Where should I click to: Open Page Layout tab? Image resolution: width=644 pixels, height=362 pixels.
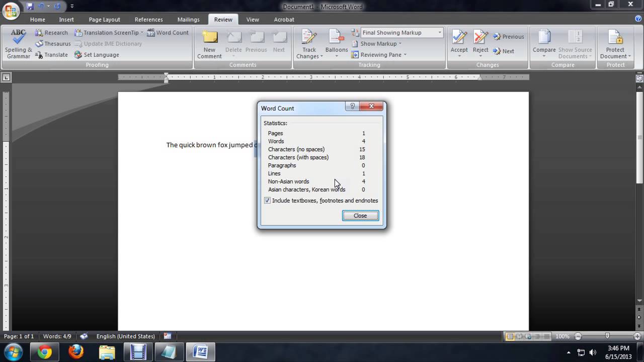tap(104, 20)
